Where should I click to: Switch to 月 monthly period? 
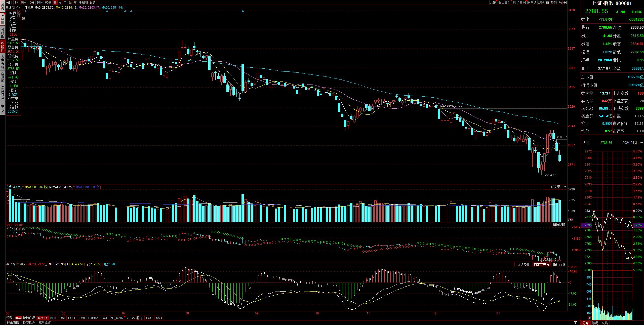pos(65,3)
